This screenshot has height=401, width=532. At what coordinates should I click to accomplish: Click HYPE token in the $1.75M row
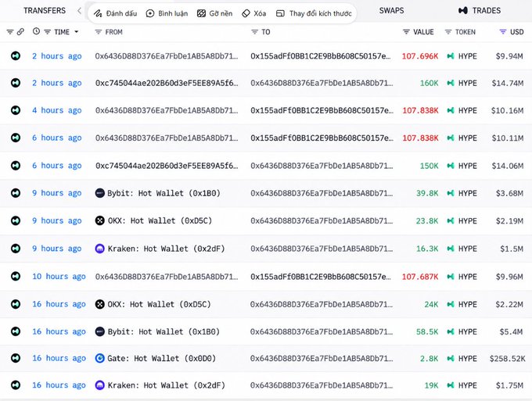468,385
